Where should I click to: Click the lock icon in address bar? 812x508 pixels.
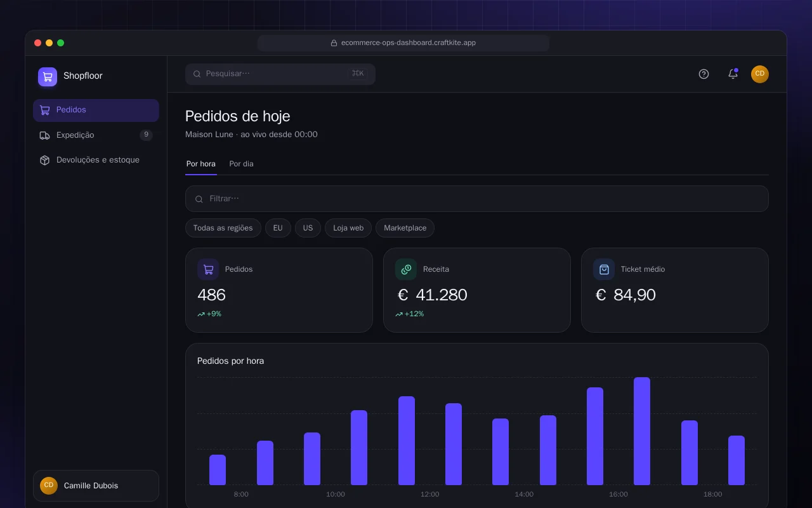coord(334,43)
